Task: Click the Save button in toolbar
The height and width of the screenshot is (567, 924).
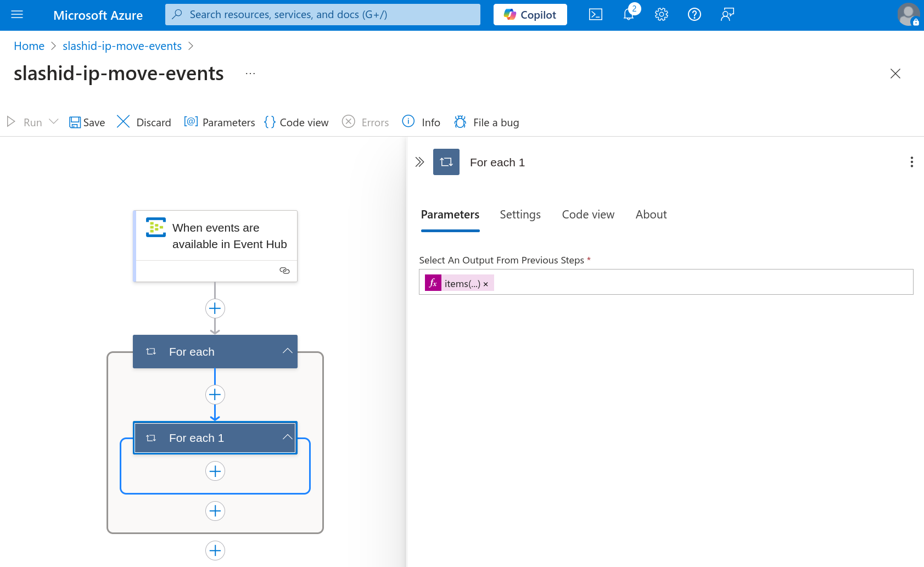Action: (x=87, y=122)
